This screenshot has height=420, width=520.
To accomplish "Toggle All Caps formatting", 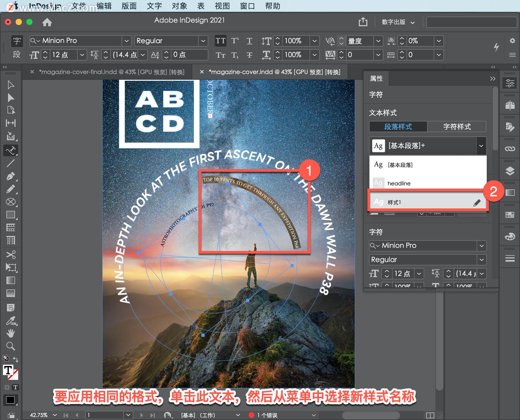I will tap(221, 41).
